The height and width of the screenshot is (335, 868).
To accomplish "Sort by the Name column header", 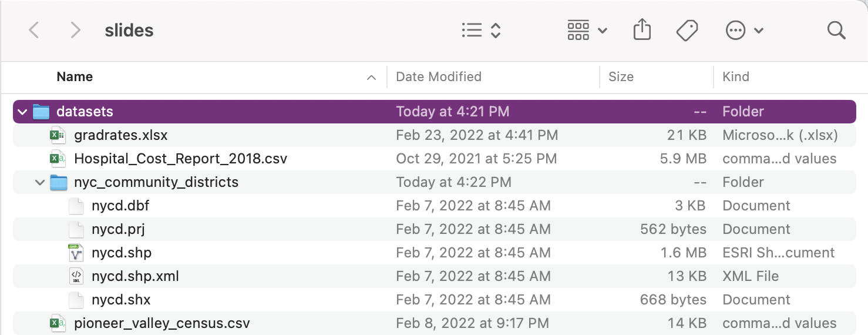I will [x=75, y=77].
